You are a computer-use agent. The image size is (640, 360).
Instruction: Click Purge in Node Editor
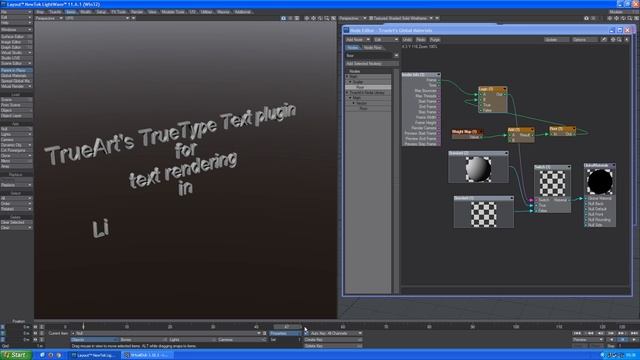coord(435,40)
